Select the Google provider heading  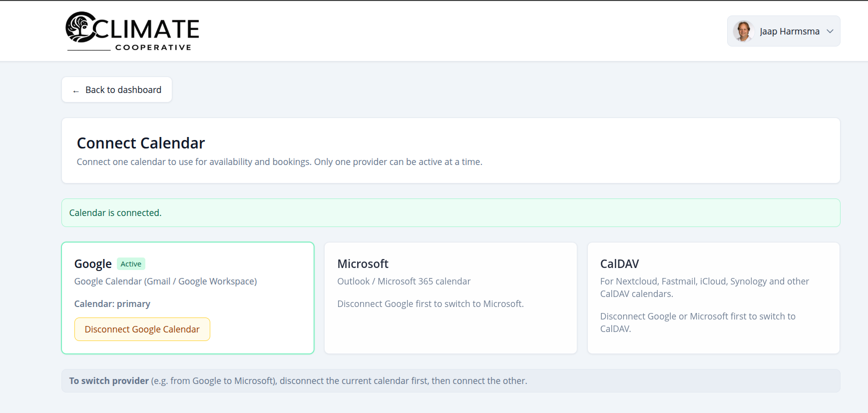click(x=93, y=264)
